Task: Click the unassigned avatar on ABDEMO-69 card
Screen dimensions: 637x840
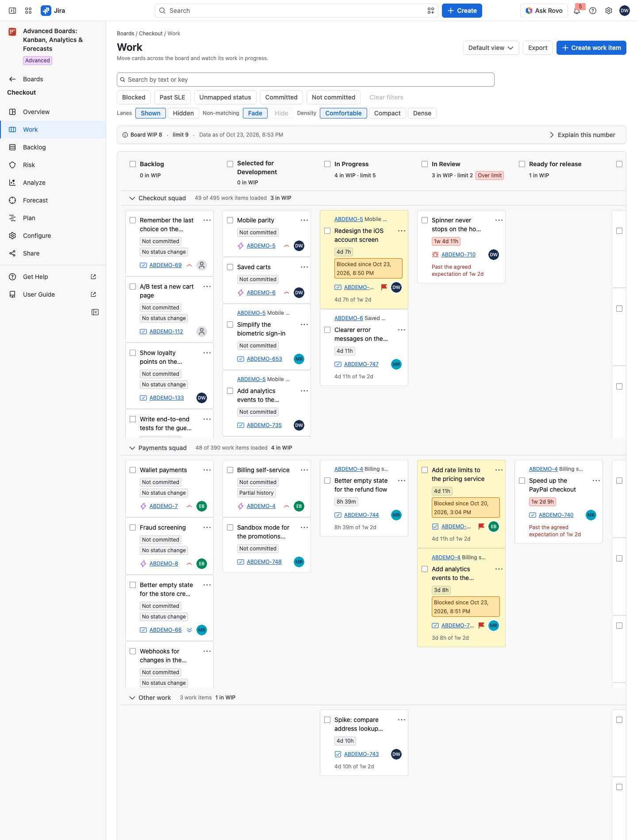Action: (202, 265)
